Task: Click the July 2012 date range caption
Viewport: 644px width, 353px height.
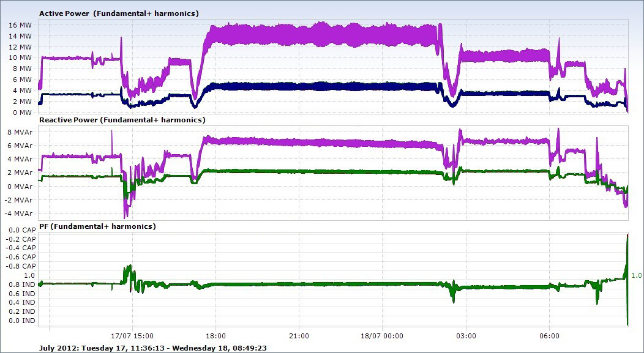Action: (x=153, y=348)
